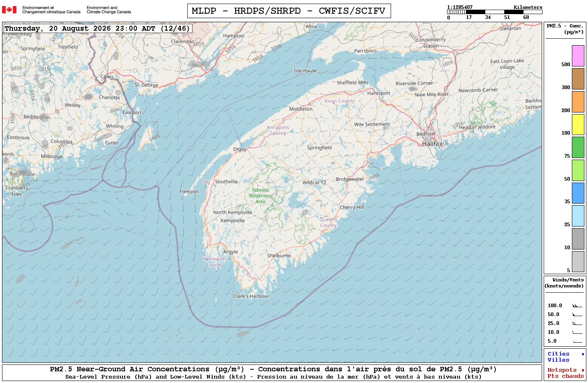
Task: Click the Kemptville label
Action: 232,221
